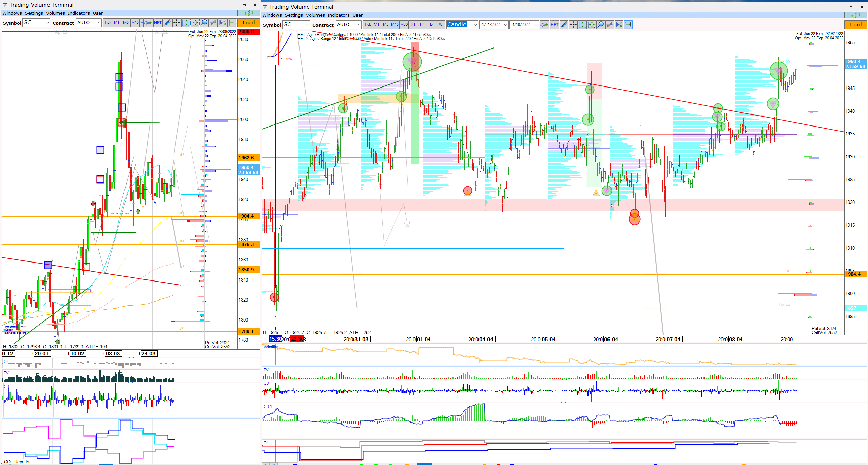
Task: Select the horizontal measure tool in right window
Action: (x=628, y=24)
